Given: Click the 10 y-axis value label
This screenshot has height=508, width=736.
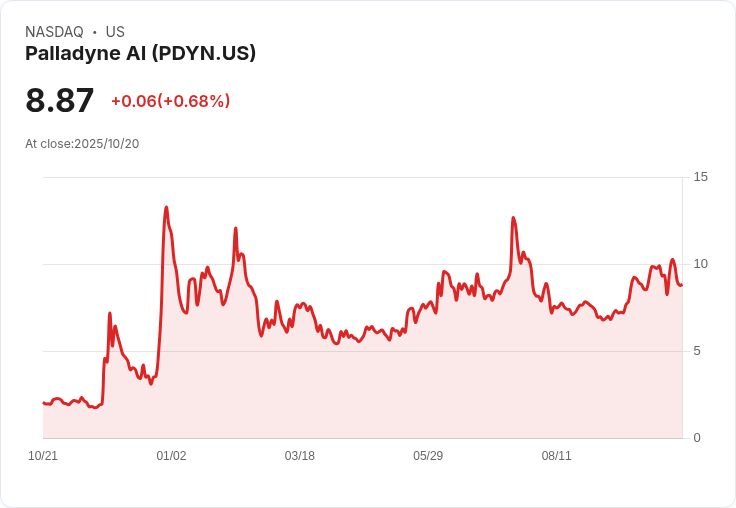Looking at the screenshot, I should pos(700,264).
